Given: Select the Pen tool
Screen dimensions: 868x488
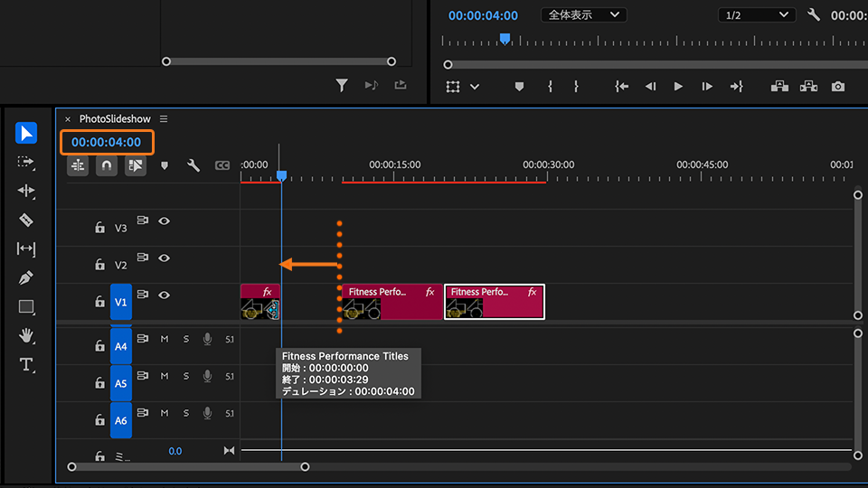Looking at the screenshot, I should 26,277.
